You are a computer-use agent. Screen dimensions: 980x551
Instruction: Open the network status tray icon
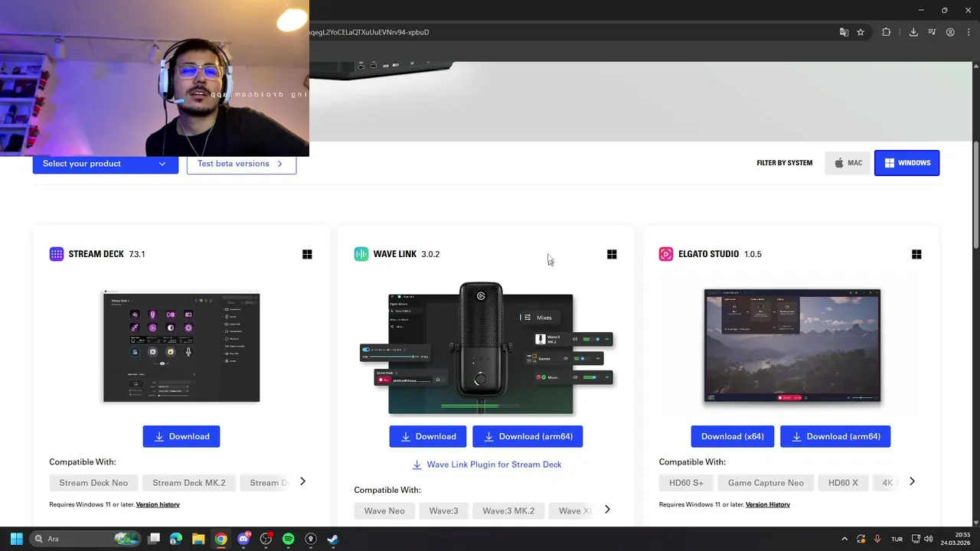click(914, 539)
